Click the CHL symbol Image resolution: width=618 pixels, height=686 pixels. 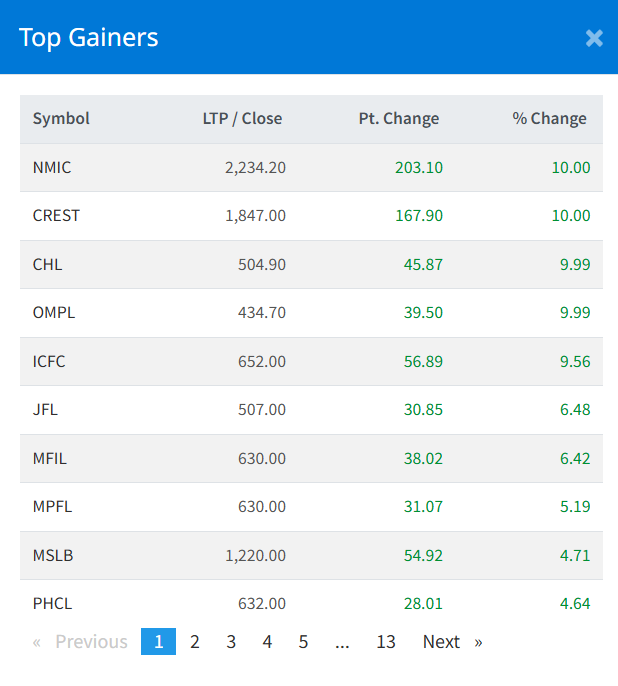click(x=48, y=264)
